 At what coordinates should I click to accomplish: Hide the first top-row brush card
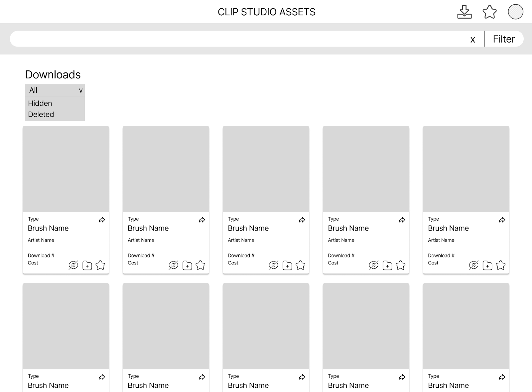tap(73, 265)
